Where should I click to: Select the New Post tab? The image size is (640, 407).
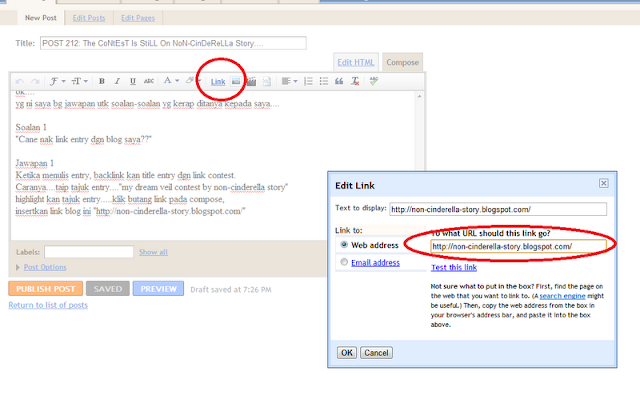coord(41,18)
